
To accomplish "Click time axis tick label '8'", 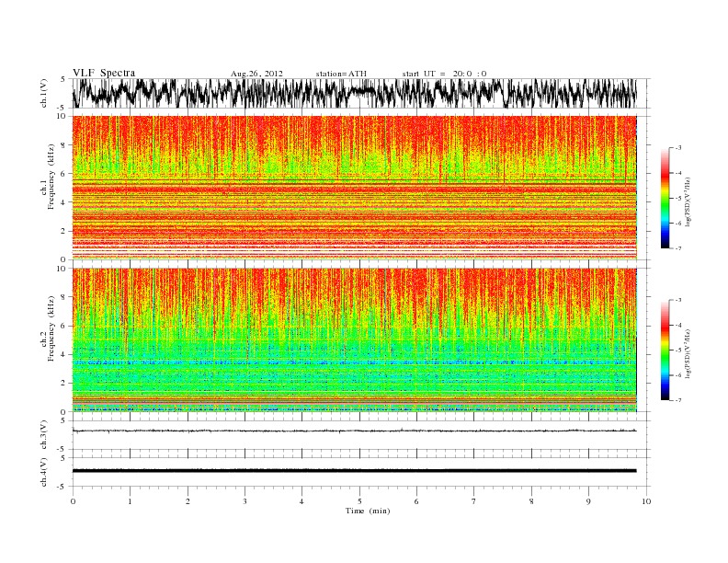I will 531,501.
